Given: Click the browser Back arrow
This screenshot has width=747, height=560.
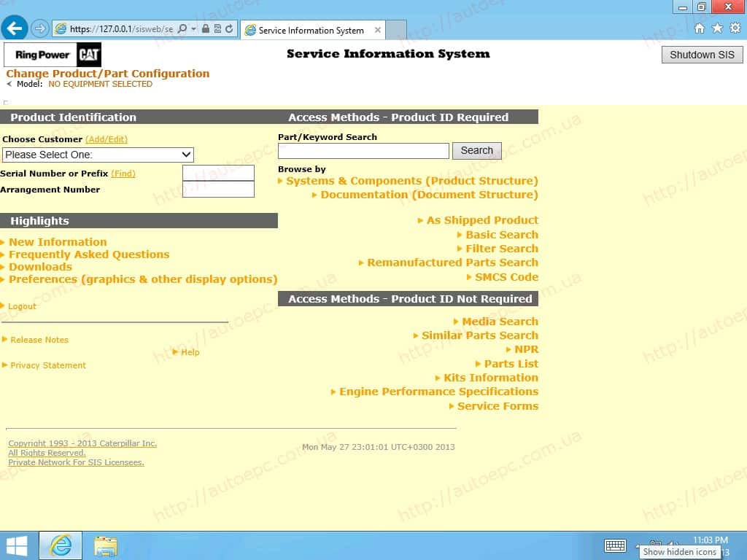Looking at the screenshot, I should (14, 28).
